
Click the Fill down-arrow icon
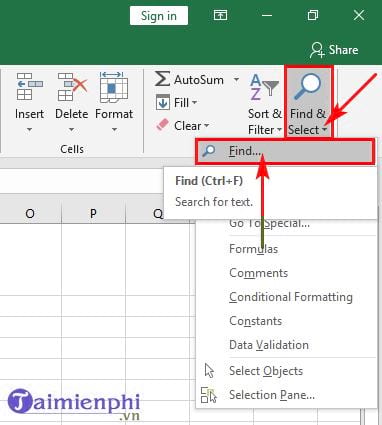[x=163, y=102]
